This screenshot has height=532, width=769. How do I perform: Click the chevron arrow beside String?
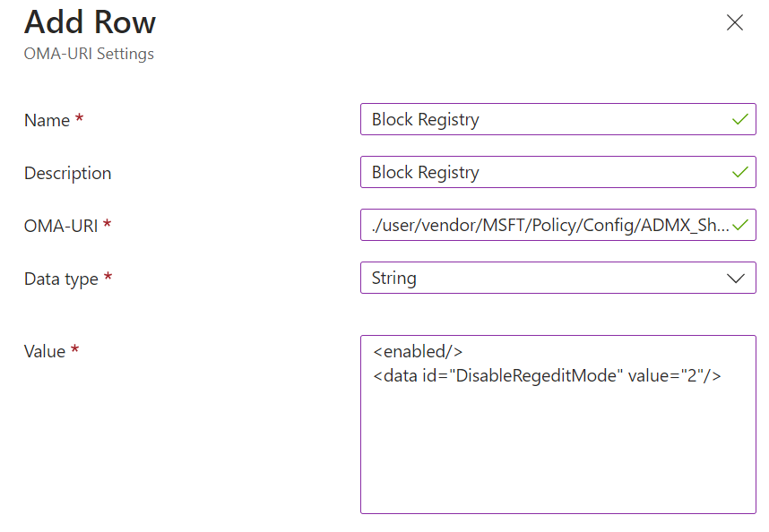pos(736,278)
